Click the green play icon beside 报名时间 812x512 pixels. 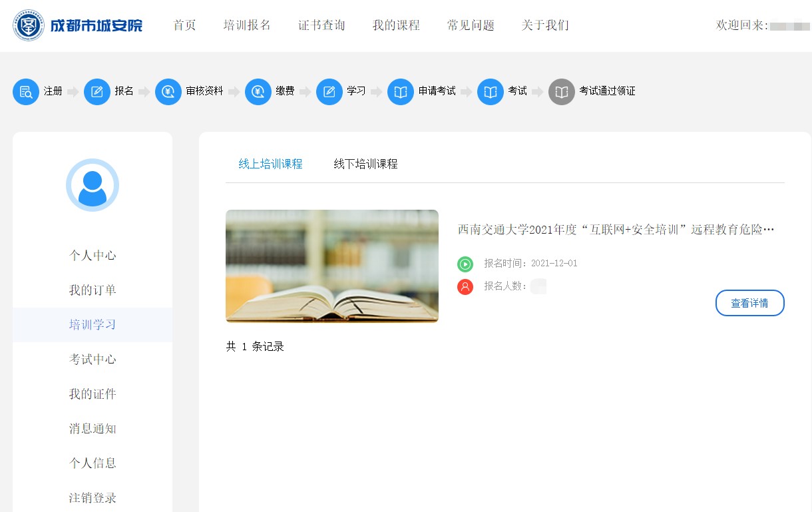(x=465, y=262)
